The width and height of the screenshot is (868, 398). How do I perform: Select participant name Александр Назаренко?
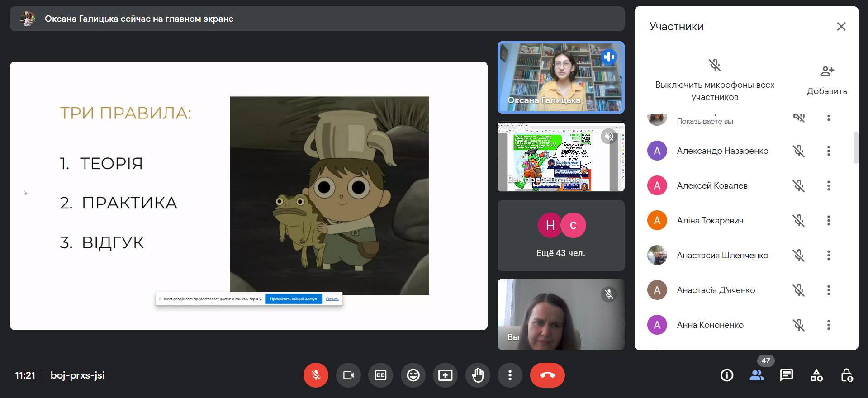(x=722, y=151)
